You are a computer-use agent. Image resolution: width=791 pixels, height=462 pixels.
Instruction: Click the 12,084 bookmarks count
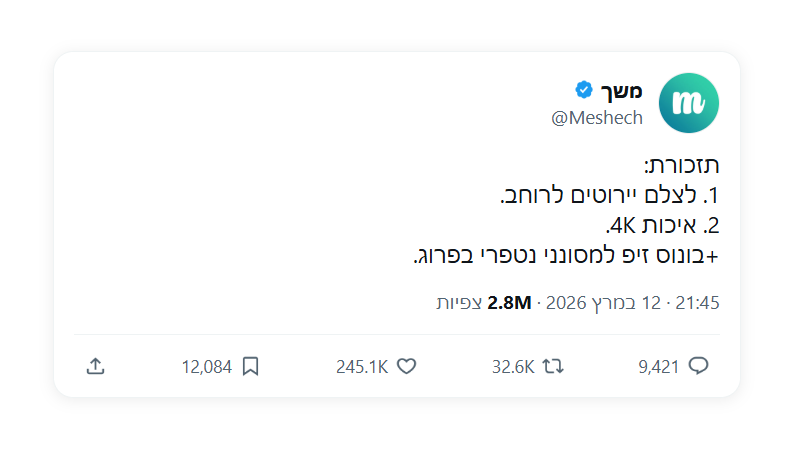tap(206, 367)
